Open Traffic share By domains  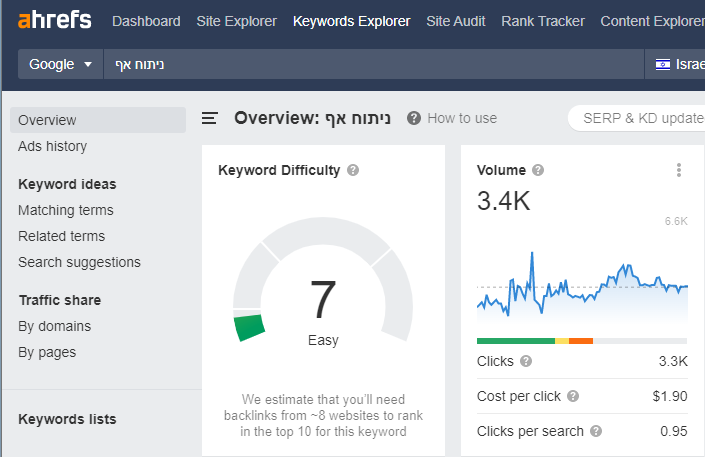coord(54,326)
